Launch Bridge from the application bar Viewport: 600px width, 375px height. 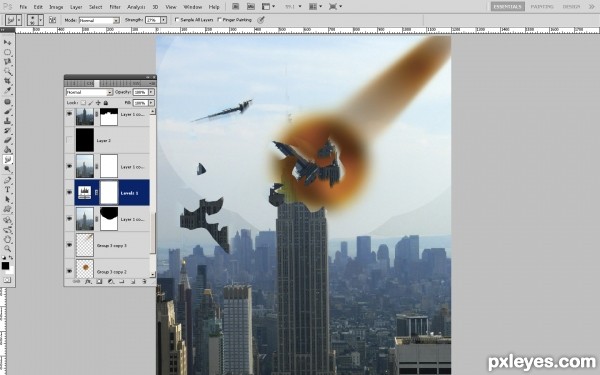(x=236, y=7)
